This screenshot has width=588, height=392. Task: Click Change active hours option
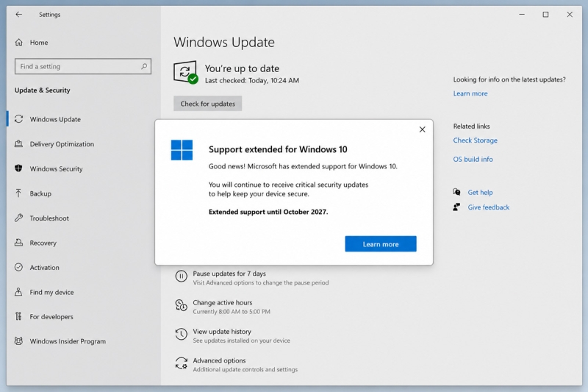[x=223, y=302]
